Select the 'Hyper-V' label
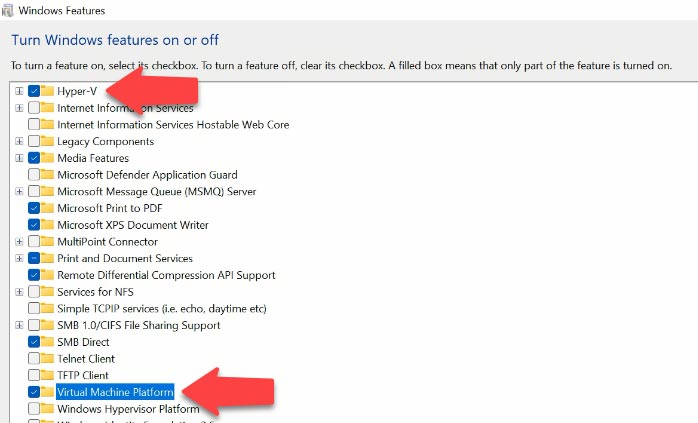This screenshot has height=423, width=698. pos(77,91)
